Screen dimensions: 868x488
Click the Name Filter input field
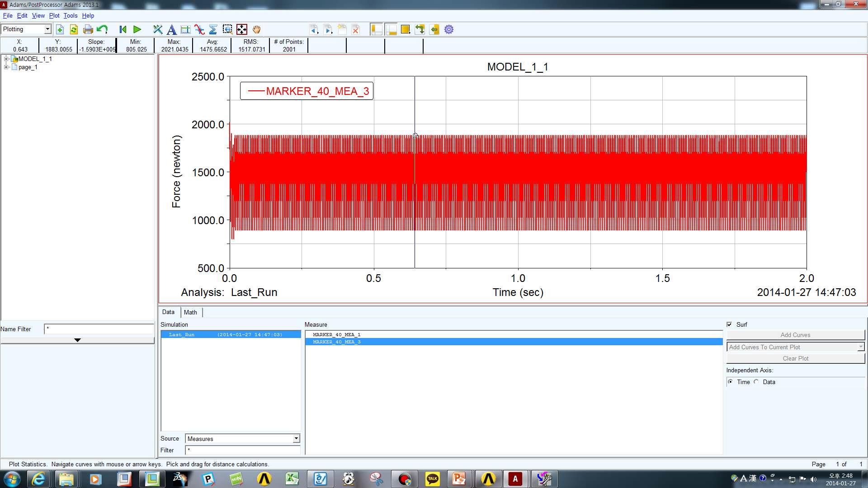click(x=99, y=329)
